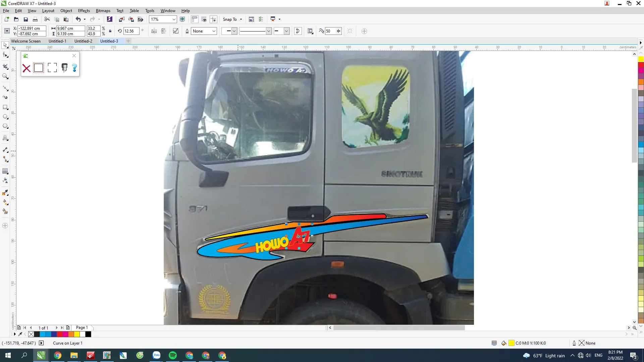Publish to PDF using the toolbar icon
Viewport: 644px width, 362px height.
pos(141,19)
